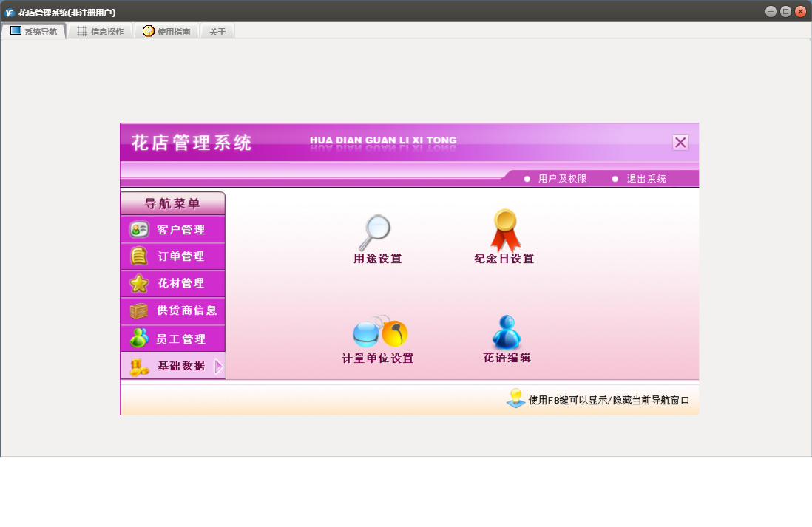Click the 员工管理 people icon
Viewport: 812px width, 527px height.
point(139,338)
